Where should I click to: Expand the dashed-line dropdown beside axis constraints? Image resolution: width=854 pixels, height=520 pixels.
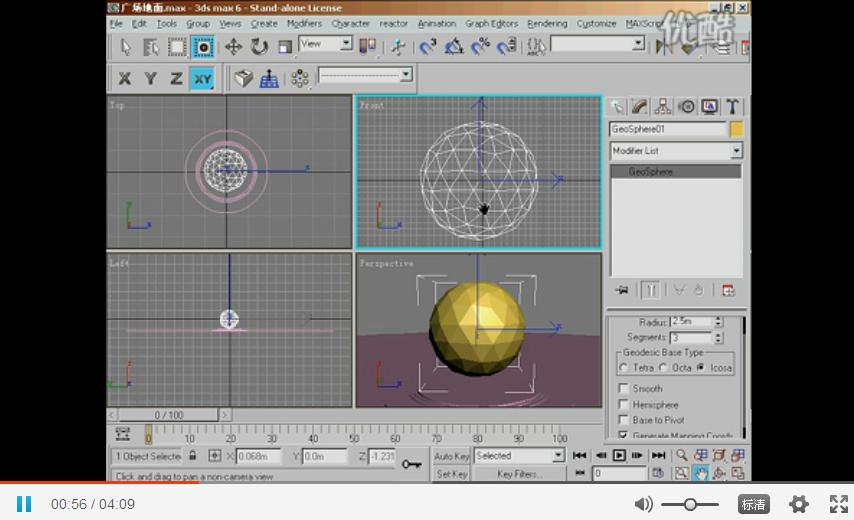(406, 75)
